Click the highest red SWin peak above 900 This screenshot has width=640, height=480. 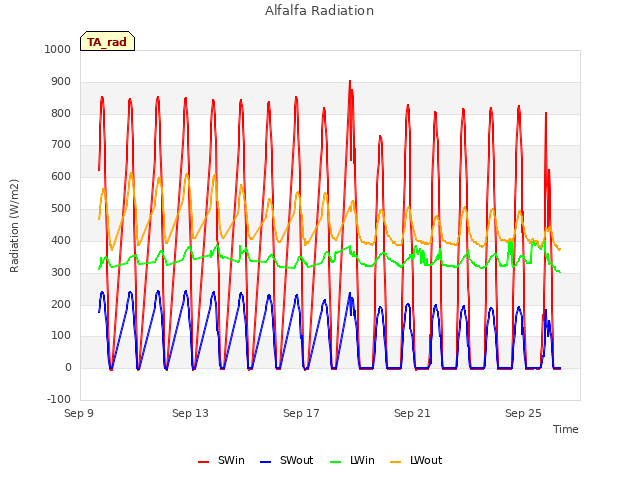point(350,82)
